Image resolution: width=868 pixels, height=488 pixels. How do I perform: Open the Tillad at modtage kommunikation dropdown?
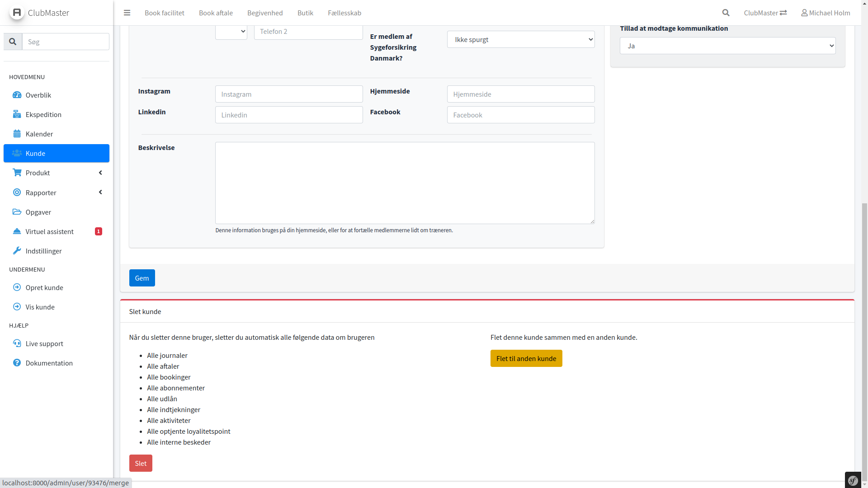pyautogui.click(x=727, y=46)
